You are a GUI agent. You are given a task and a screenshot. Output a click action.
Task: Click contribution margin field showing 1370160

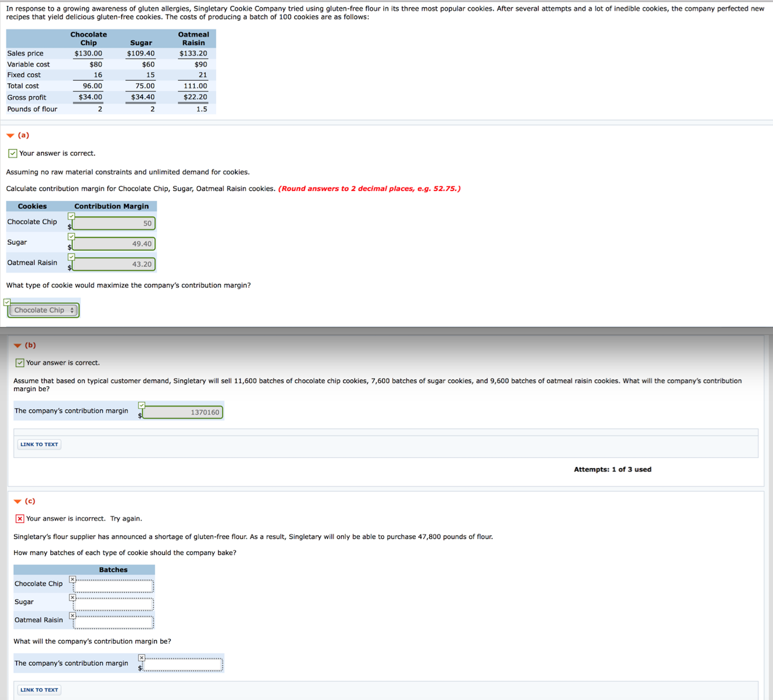pyautogui.click(x=183, y=413)
